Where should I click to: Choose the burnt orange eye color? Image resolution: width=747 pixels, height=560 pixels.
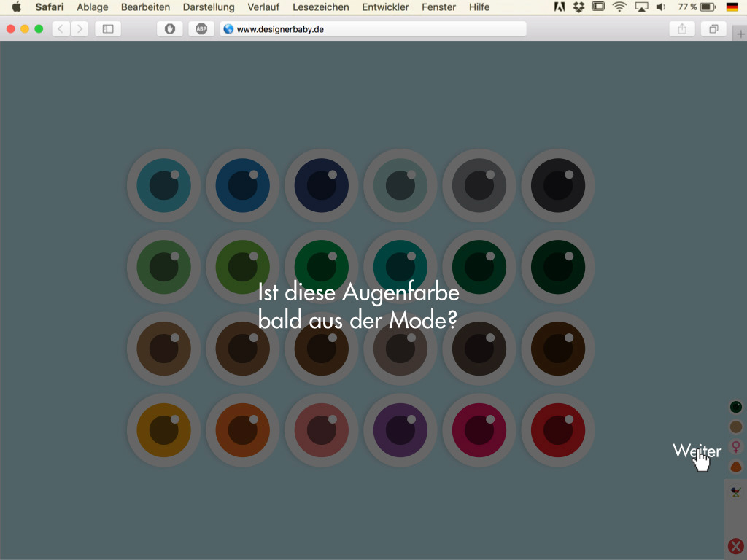pos(242,430)
